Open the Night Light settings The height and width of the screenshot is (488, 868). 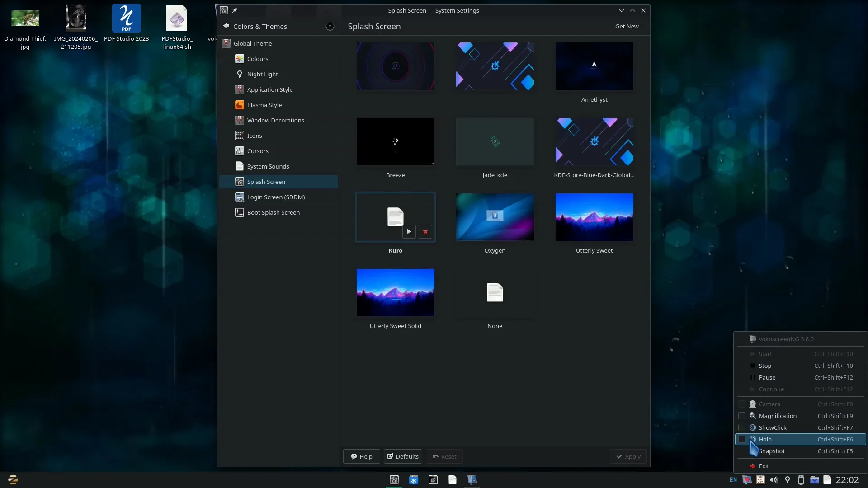pyautogui.click(x=278, y=74)
